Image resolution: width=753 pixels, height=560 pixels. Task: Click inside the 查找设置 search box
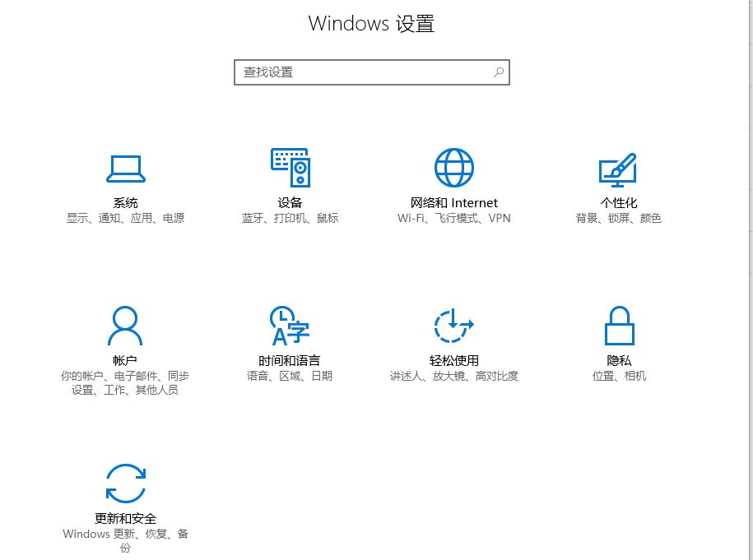point(372,72)
